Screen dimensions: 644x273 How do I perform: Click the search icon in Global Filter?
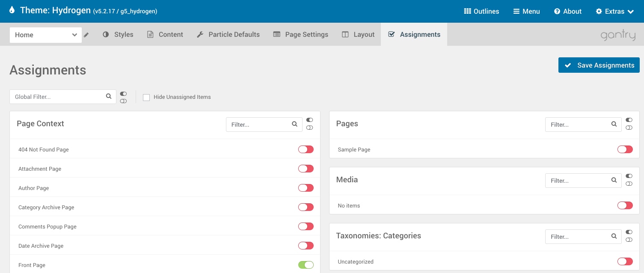109,97
